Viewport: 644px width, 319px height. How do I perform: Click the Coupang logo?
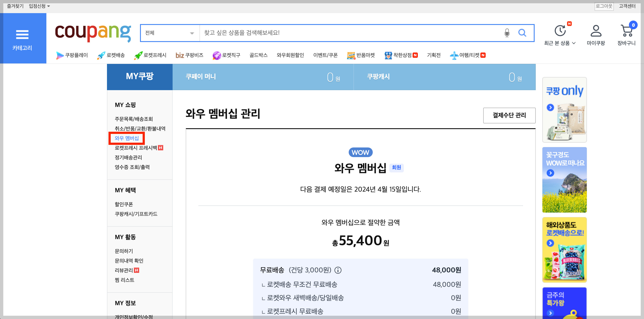pos(93,33)
